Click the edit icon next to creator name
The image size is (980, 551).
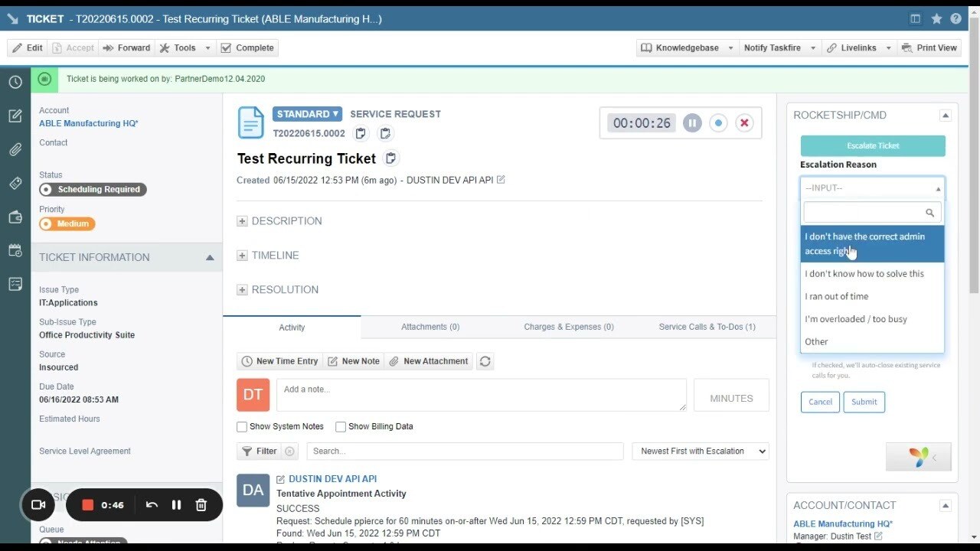click(x=501, y=180)
